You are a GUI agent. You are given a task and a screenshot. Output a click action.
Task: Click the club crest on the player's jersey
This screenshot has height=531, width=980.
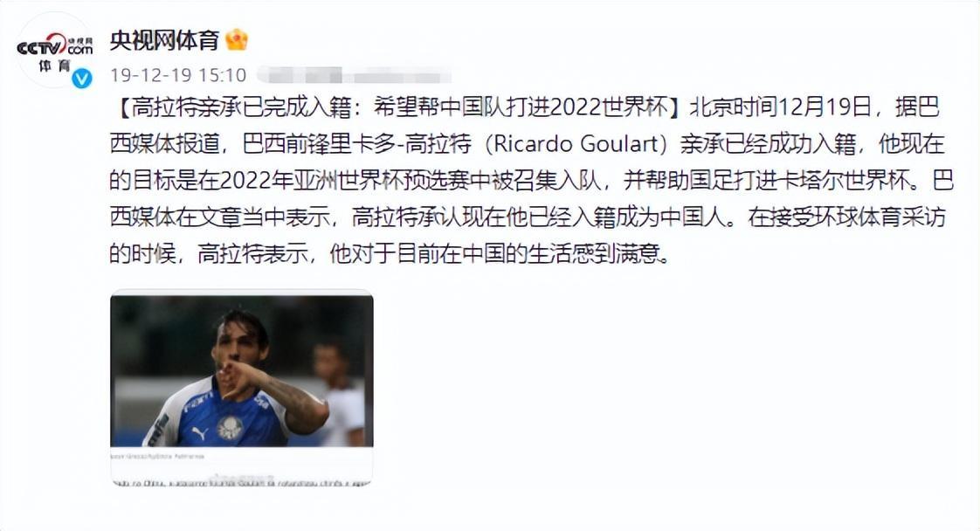(230, 428)
